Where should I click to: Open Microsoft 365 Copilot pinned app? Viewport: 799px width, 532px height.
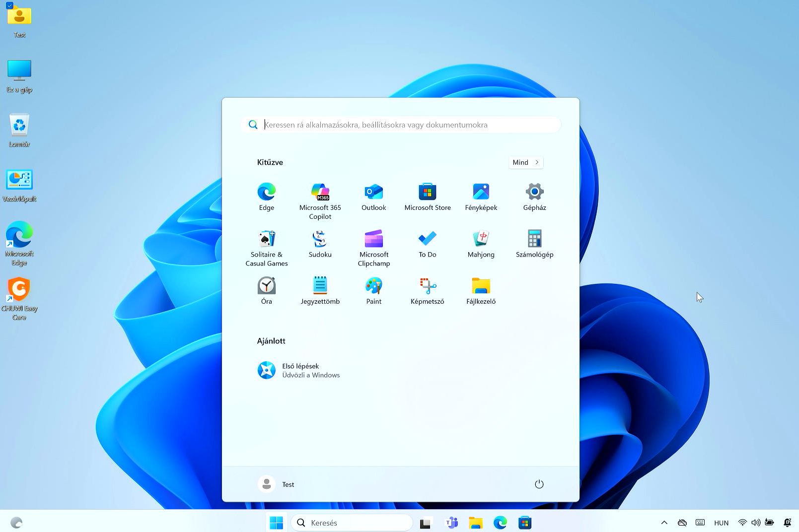coord(320,192)
